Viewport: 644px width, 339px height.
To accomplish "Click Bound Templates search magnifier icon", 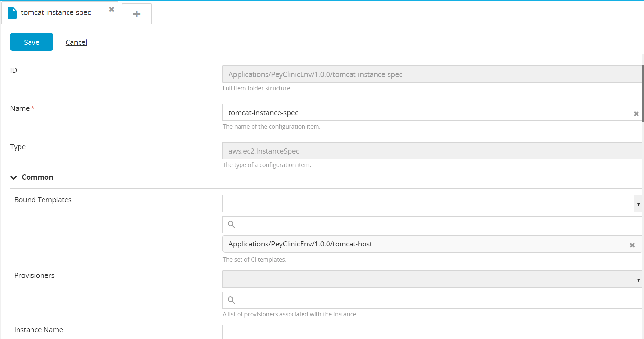I will pos(231,224).
